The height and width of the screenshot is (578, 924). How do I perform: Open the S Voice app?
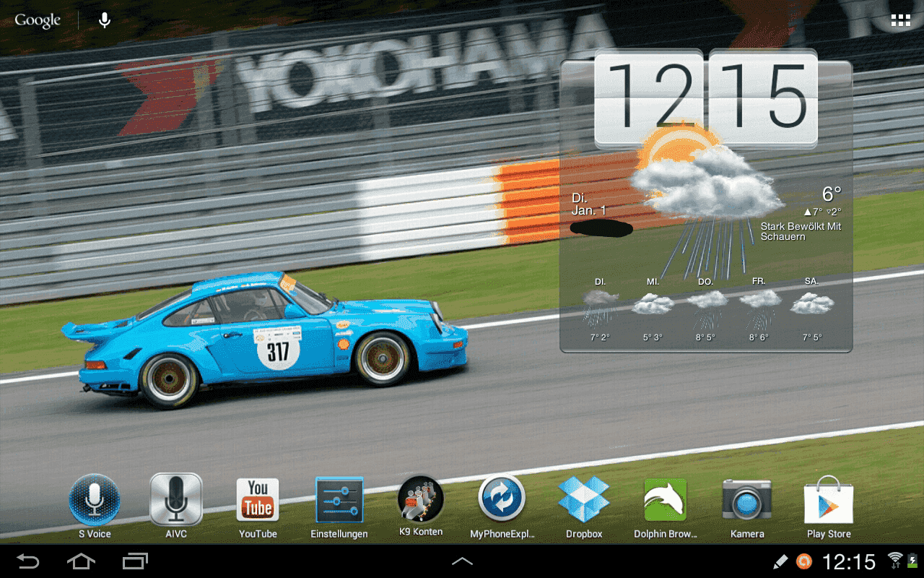[x=95, y=506]
